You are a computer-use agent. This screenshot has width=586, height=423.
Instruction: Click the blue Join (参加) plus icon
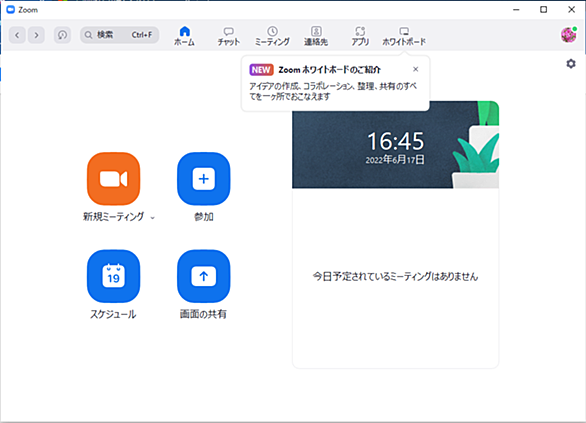[204, 179]
